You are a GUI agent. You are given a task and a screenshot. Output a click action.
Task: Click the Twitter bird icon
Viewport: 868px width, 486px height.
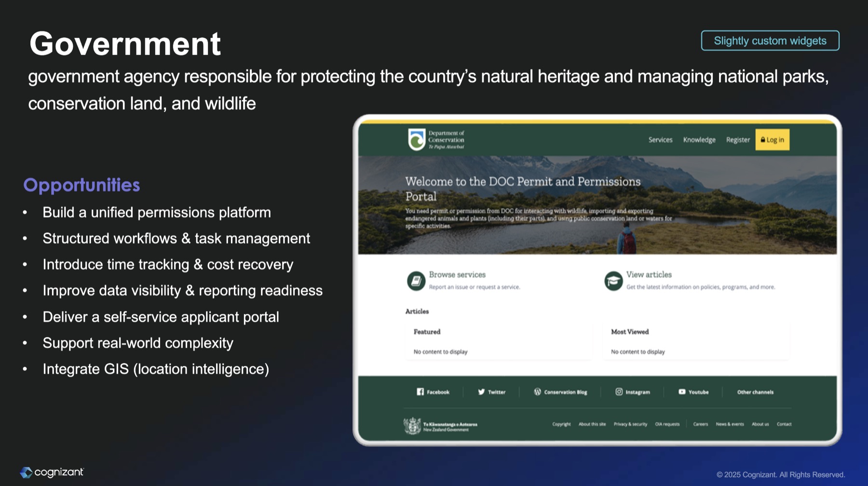click(x=481, y=392)
